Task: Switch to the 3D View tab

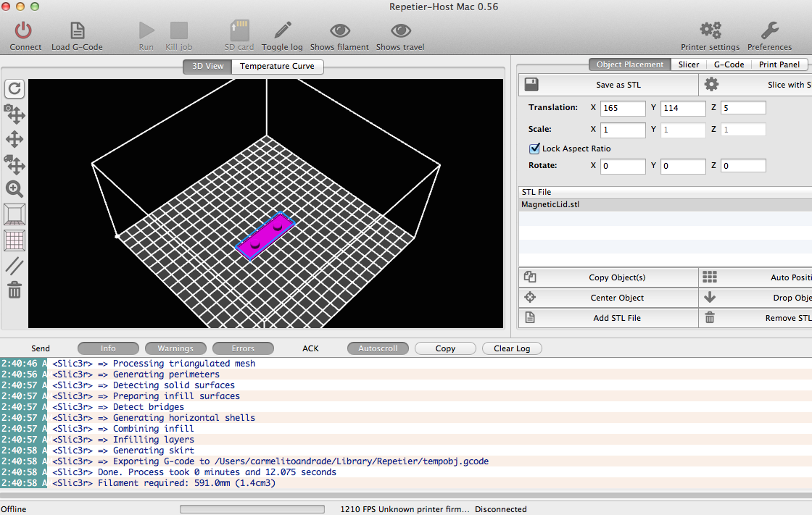Action: (207, 66)
